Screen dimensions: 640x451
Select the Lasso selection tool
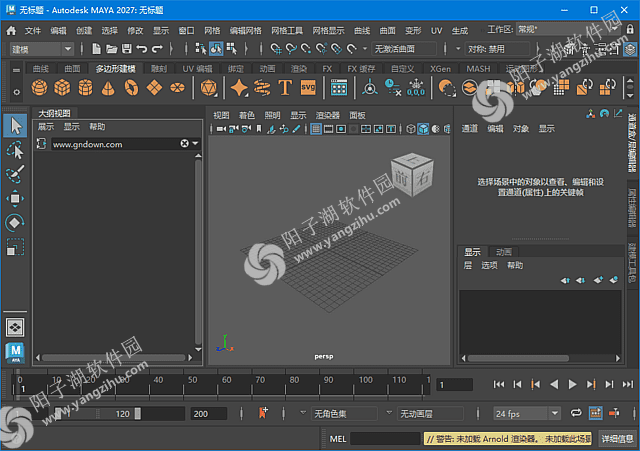click(x=16, y=150)
